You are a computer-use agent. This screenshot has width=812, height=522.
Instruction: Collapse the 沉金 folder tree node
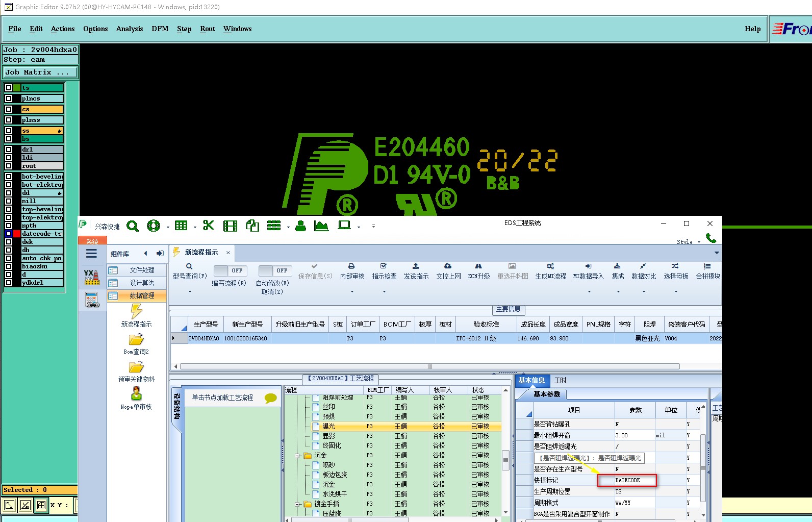coord(297,456)
